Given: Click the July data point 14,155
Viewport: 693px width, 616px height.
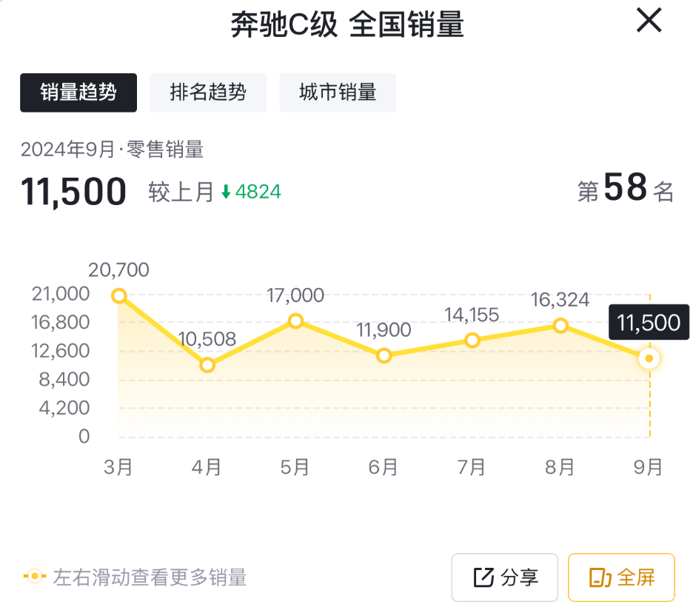Looking at the screenshot, I should pyautogui.click(x=472, y=340).
